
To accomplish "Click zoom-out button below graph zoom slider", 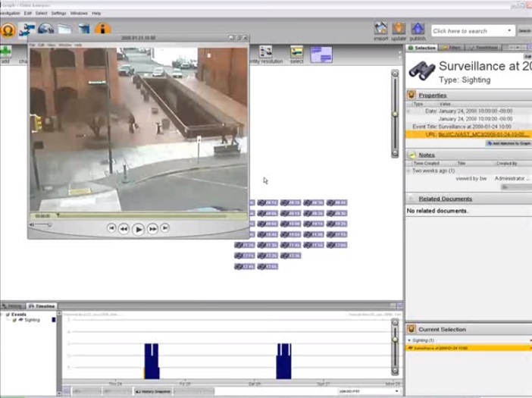I will pyautogui.click(x=395, y=154).
